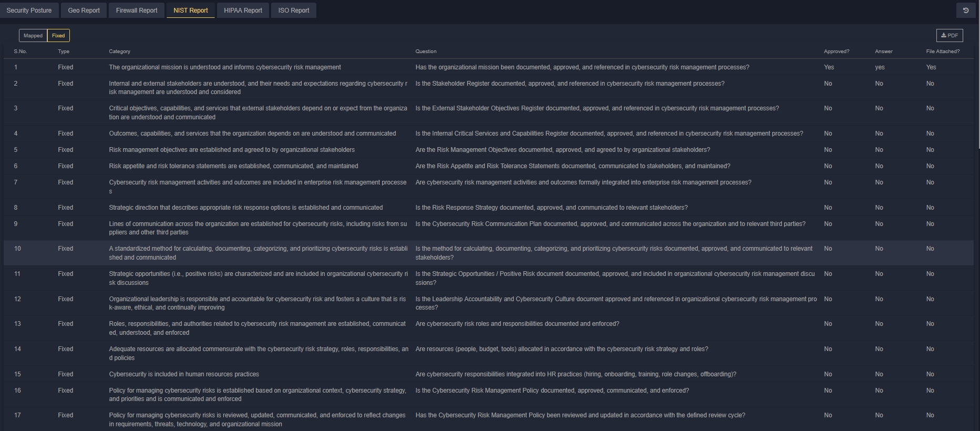Click question about policy reviewed per review cycle
Screen dimensions: 980x431
[x=580, y=415]
